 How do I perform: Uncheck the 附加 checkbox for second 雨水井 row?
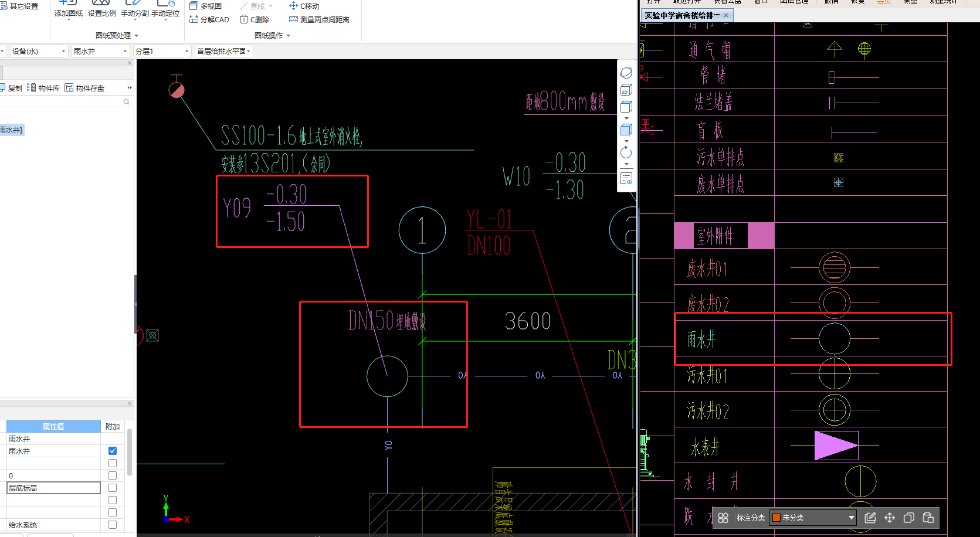click(x=113, y=451)
